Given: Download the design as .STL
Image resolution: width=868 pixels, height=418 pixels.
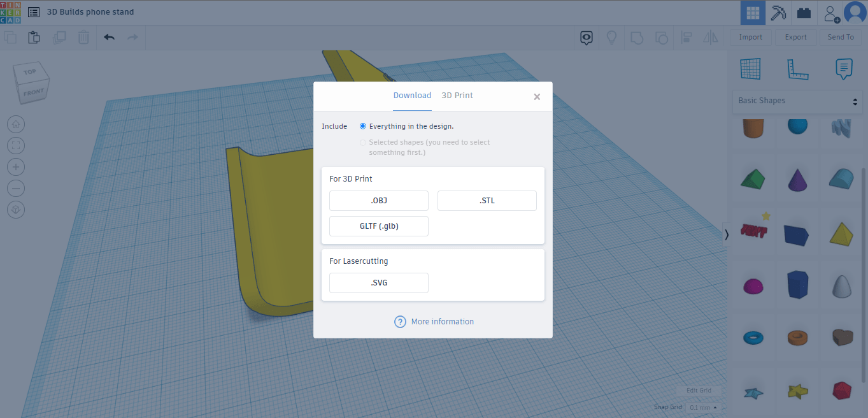Looking at the screenshot, I should coord(487,201).
